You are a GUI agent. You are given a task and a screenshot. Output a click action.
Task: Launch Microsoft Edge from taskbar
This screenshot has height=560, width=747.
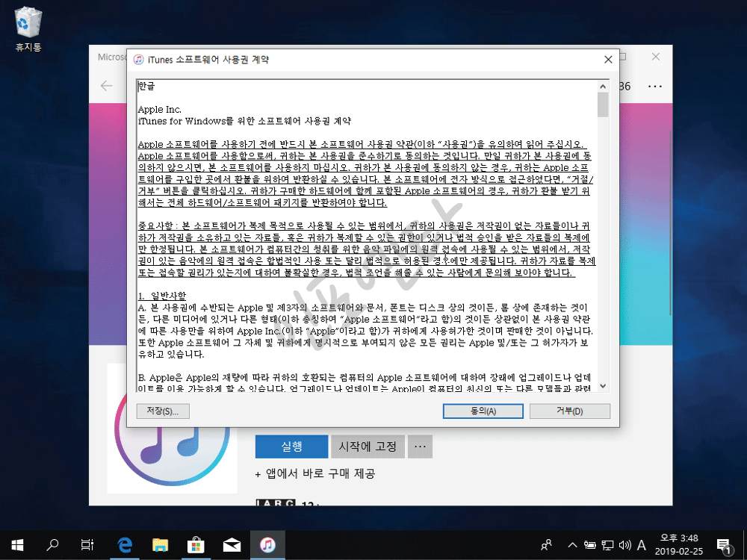click(125, 545)
